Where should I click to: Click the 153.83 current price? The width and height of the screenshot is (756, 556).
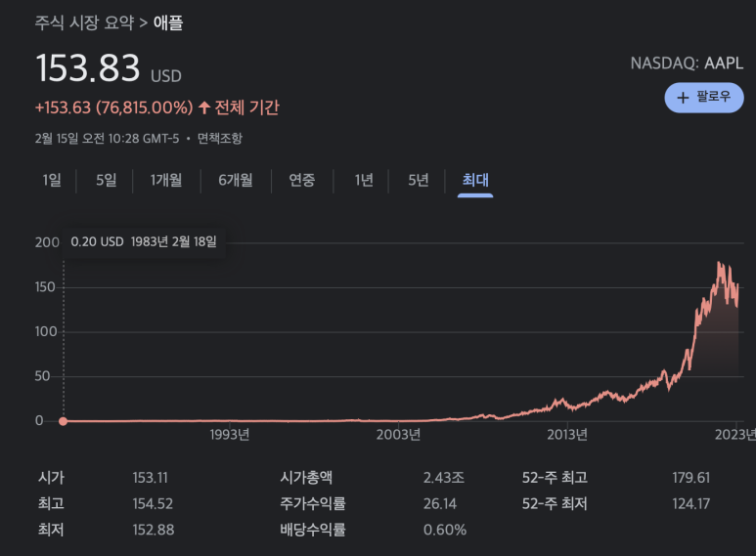[88, 68]
